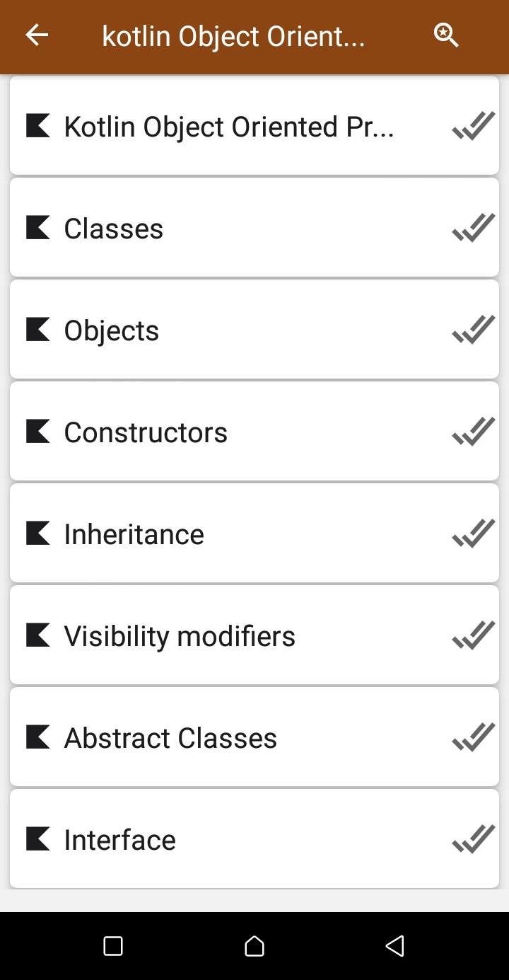Tap the Kotlin logo beside Classes

point(38,228)
